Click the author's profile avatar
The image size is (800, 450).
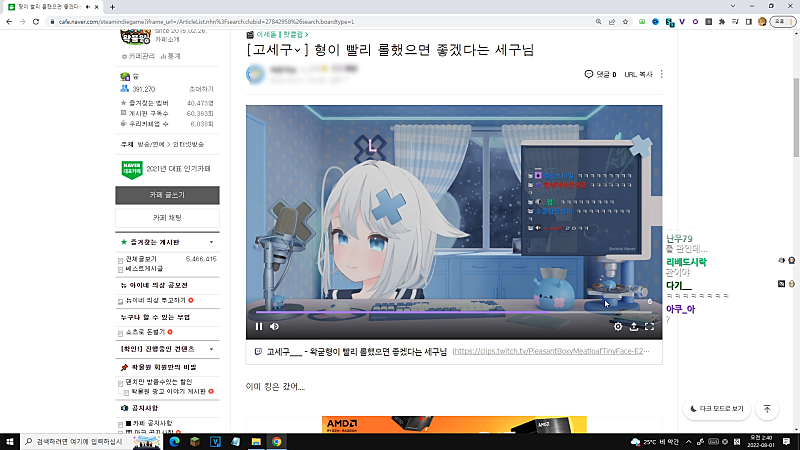[x=255, y=74]
